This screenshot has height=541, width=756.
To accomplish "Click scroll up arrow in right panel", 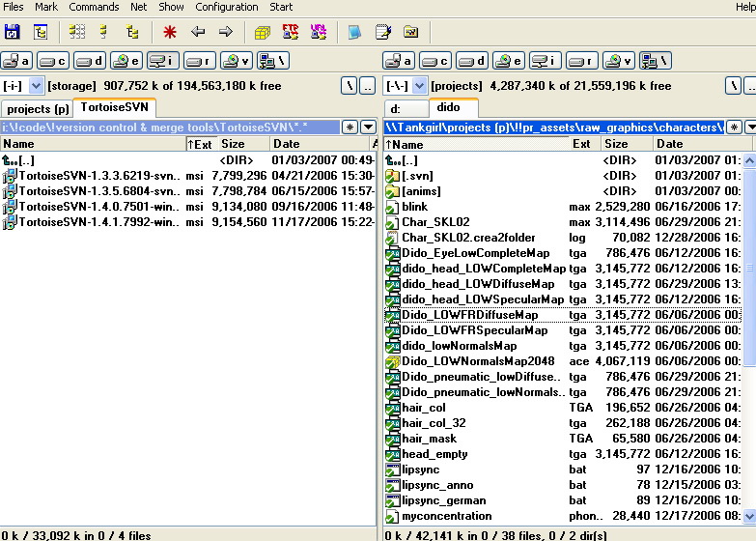I will [749, 160].
